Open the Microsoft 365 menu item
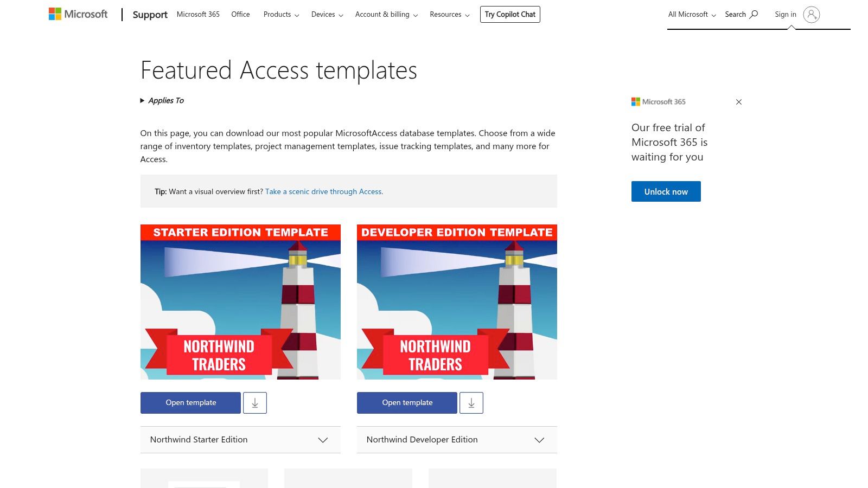 tap(197, 15)
